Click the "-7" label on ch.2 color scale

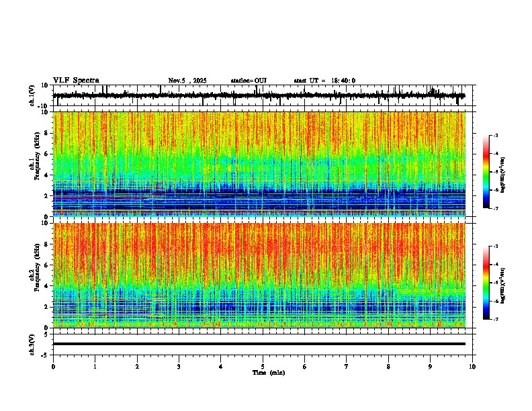pyautogui.click(x=495, y=319)
